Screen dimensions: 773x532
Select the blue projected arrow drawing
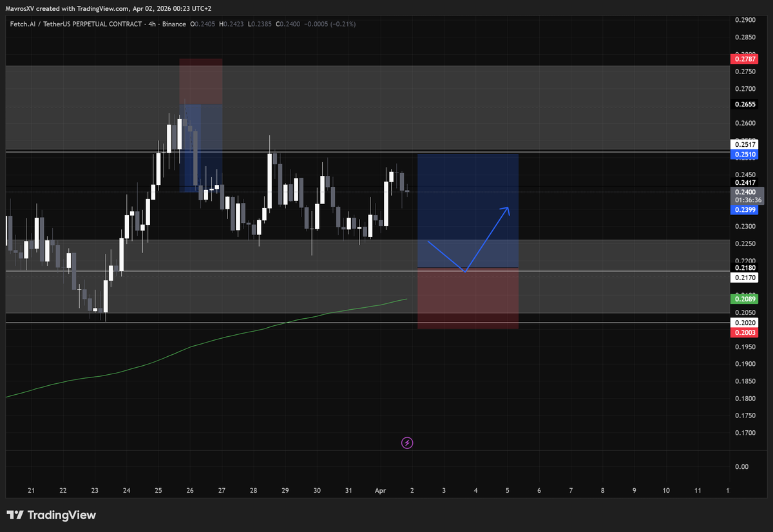pyautogui.click(x=486, y=239)
